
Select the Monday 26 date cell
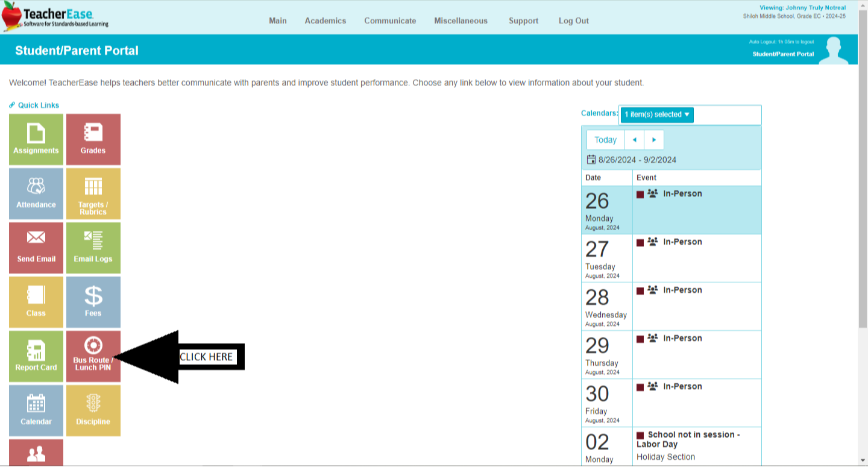pyautogui.click(x=607, y=210)
